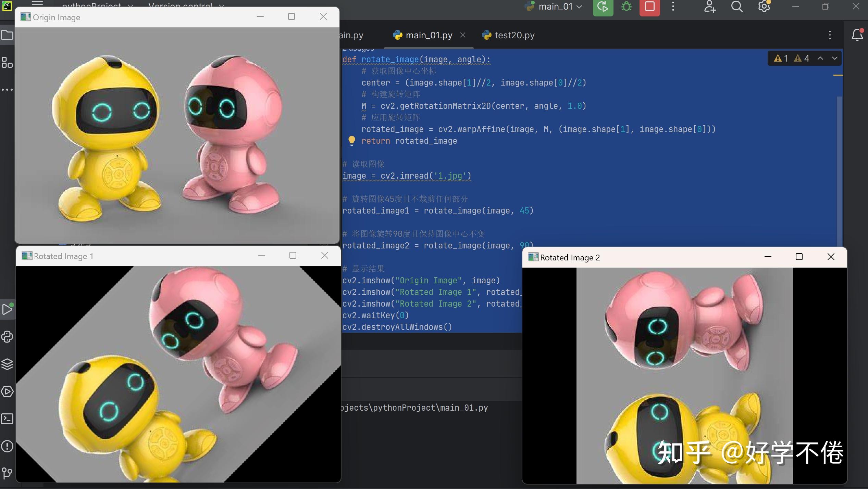Jump to next highlighted warning arrow
The image size is (868, 489).
(x=835, y=59)
